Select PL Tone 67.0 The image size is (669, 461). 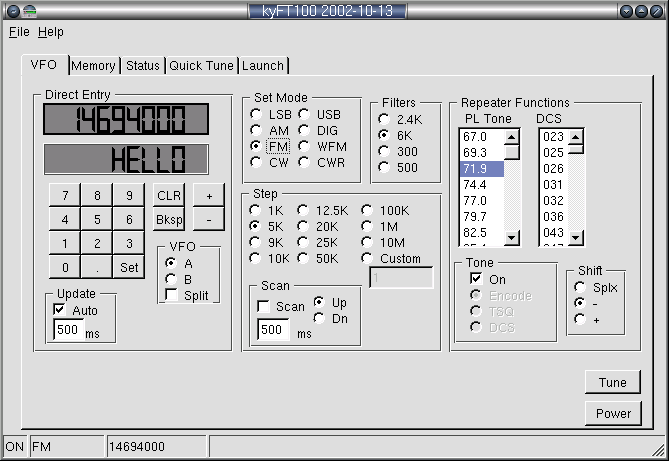coord(482,137)
